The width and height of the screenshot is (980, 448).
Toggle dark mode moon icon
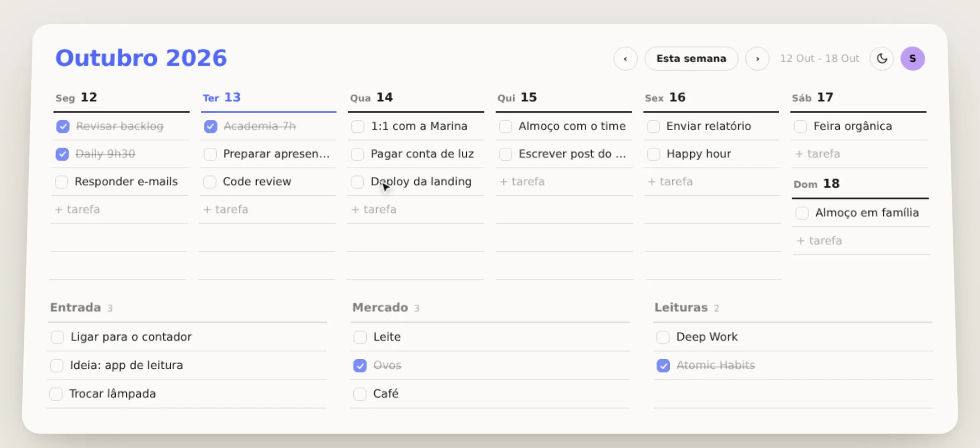coord(882,58)
